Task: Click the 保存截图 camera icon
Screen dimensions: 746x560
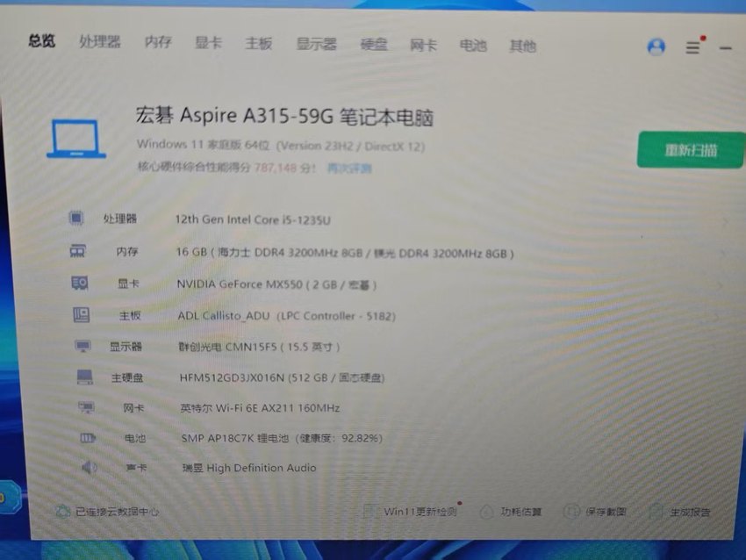Action: [x=571, y=512]
